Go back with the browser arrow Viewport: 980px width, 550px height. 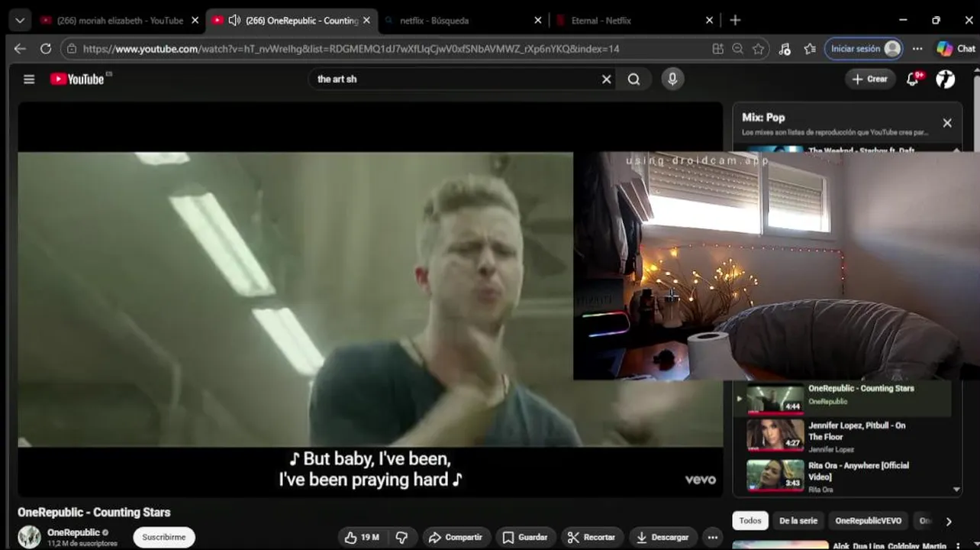click(20, 49)
